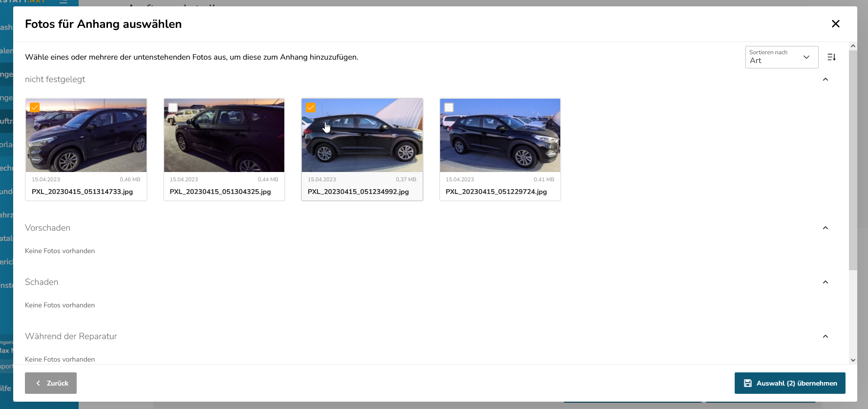Screen dimensions: 868x409
Task: Click the Zurück button
Action: [51, 383]
